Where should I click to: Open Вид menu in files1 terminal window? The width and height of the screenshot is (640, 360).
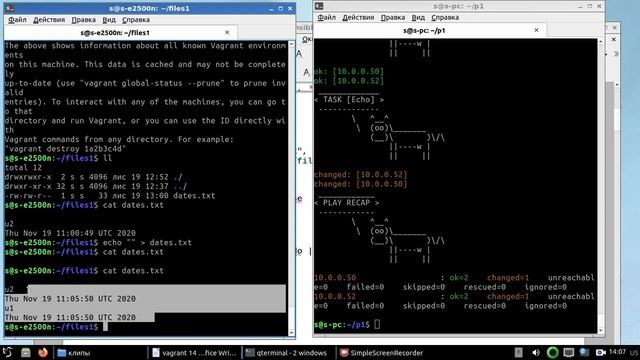109,20
